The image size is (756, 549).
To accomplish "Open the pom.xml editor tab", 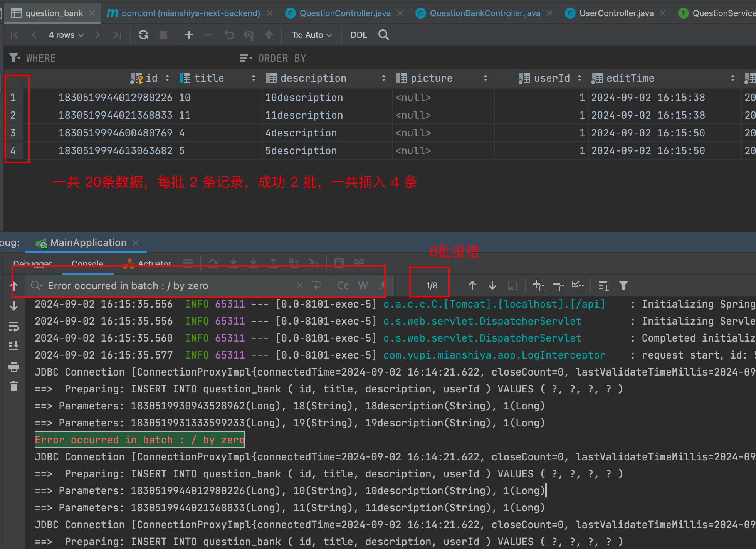I will pos(191,13).
